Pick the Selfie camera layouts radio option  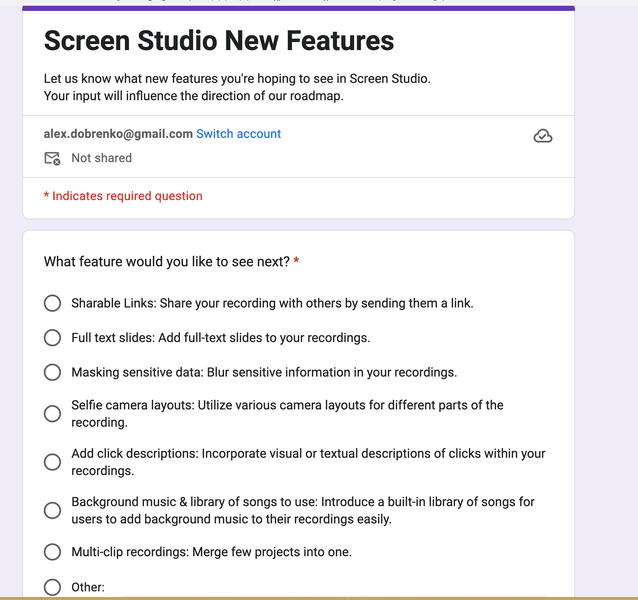pyautogui.click(x=52, y=414)
